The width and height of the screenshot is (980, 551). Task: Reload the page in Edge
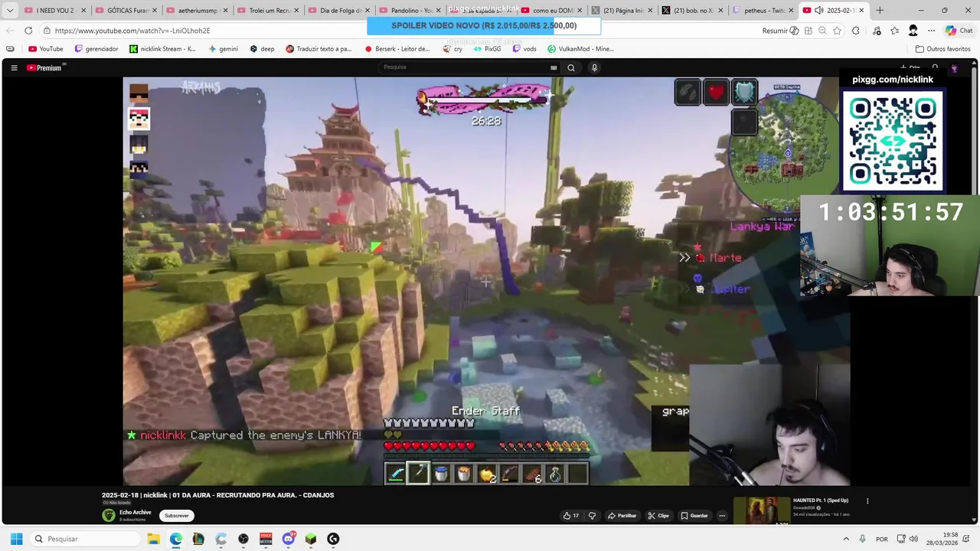(x=28, y=31)
